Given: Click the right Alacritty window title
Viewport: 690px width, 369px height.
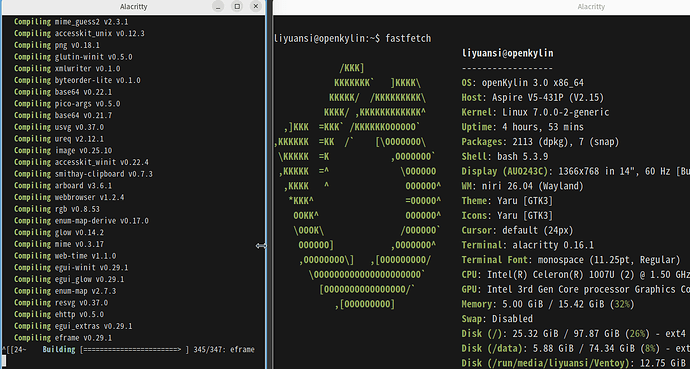Looking at the screenshot, I should click(x=591, y=7).
